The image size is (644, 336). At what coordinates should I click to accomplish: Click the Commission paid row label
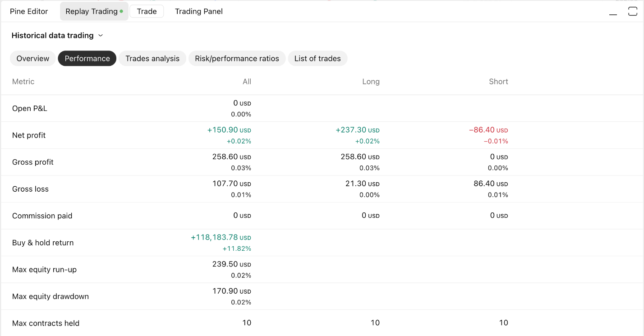[42, 216]
